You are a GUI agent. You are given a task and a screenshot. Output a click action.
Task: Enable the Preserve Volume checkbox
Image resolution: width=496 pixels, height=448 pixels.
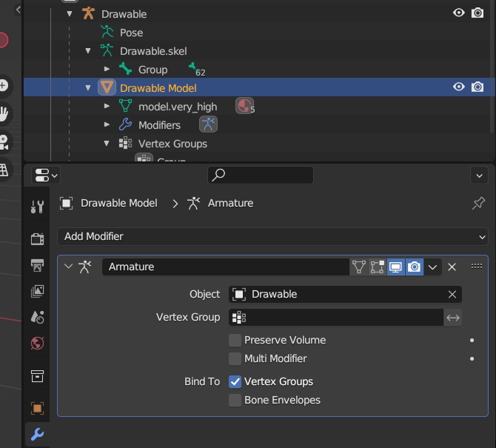tap(235, 341)
